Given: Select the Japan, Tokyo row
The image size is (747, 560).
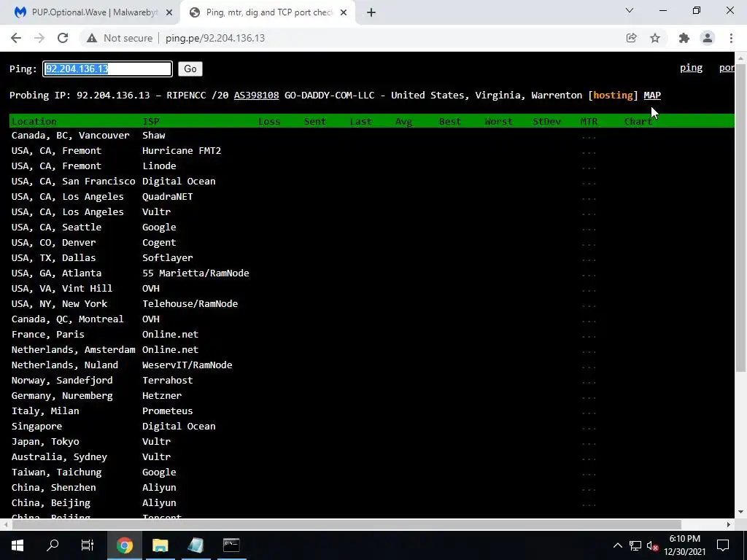Looking at the screenshot, I should [x=371, y=441].
